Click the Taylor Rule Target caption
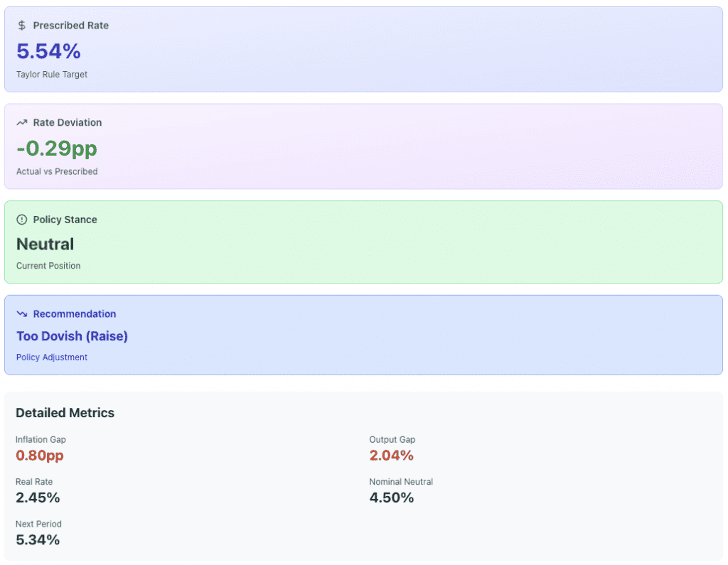The width and height of the screenshot is (728, 565). click(x=52, y=75)
